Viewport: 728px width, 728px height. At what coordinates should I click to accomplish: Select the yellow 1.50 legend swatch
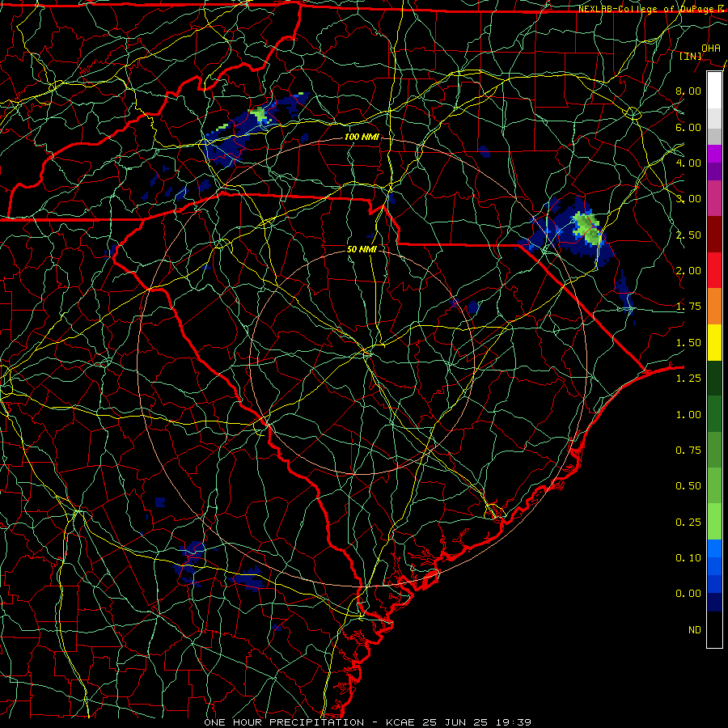tap(714, 342)
